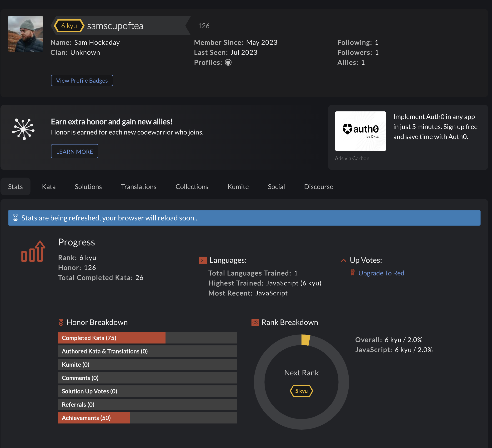Click the samscupoftea profile avatar photo

pos(25,34)
